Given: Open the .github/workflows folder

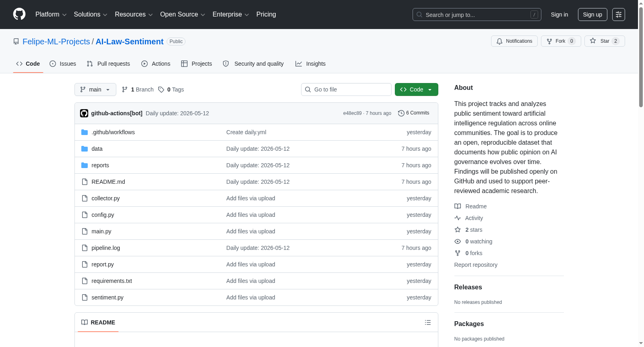Looking at the screenshot, I should click(113, 132).
